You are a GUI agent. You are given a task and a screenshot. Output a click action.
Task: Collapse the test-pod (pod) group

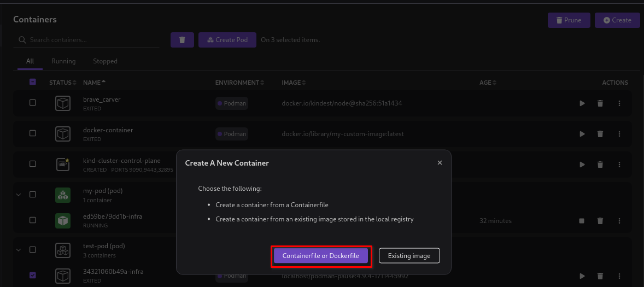[18, 250]
